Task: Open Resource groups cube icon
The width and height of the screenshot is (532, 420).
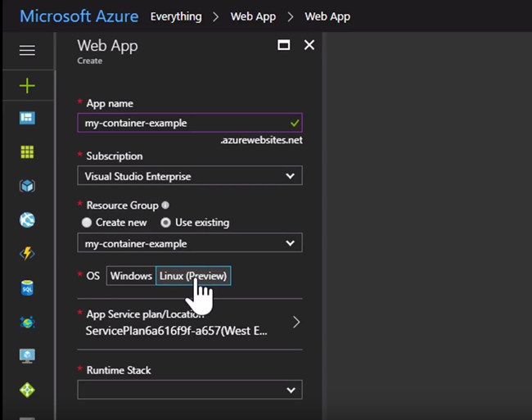Action: [27, 186]
